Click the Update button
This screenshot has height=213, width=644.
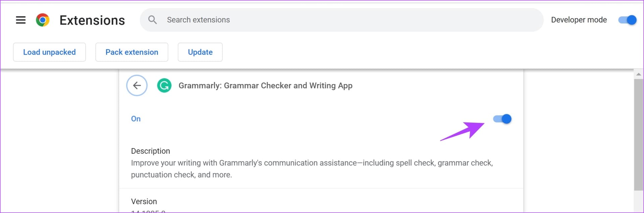[x=200, y=52]
